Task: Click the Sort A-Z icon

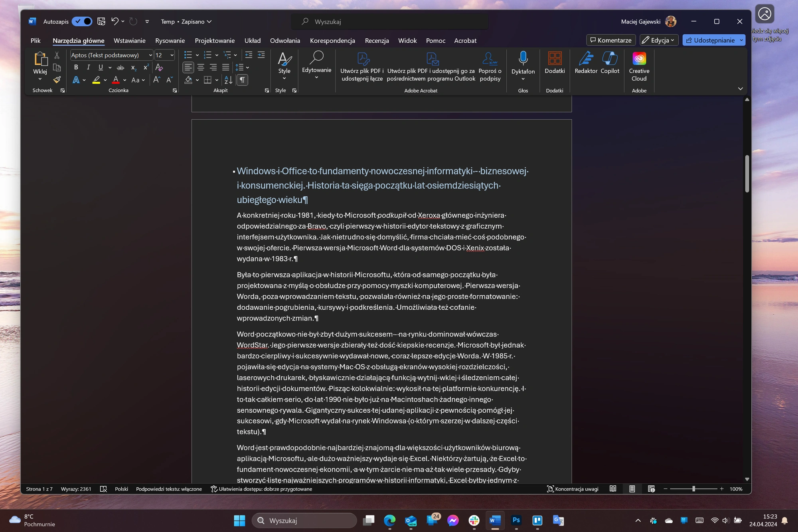Action: pyautogui.click(x=228, y=80)
